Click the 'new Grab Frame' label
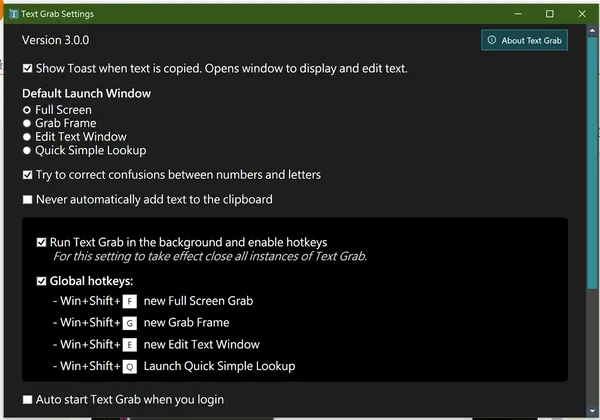The width and height of the screenshot is (600, 420). tap(186, 322)
